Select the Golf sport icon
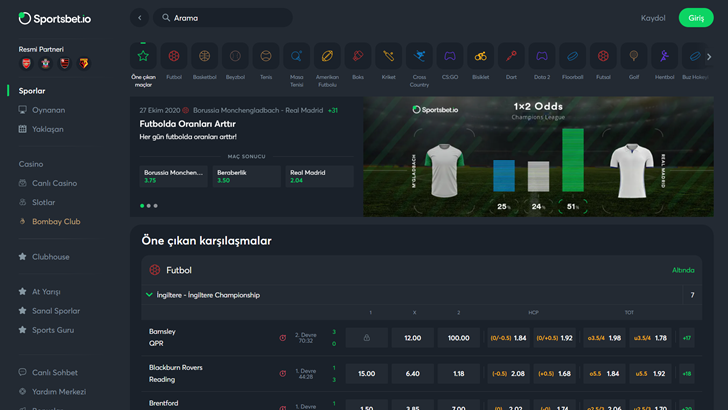Viewport: 728px width, 410px height. tap(633, 56)
